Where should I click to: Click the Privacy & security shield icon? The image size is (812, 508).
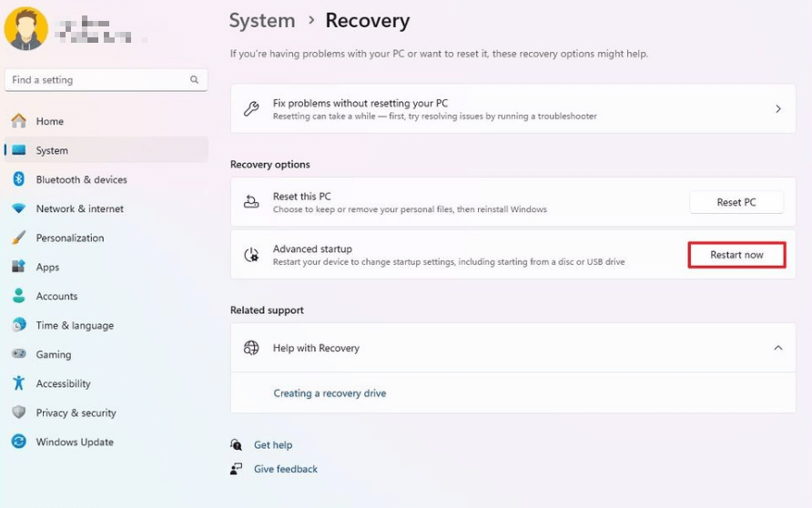[18, 412]
